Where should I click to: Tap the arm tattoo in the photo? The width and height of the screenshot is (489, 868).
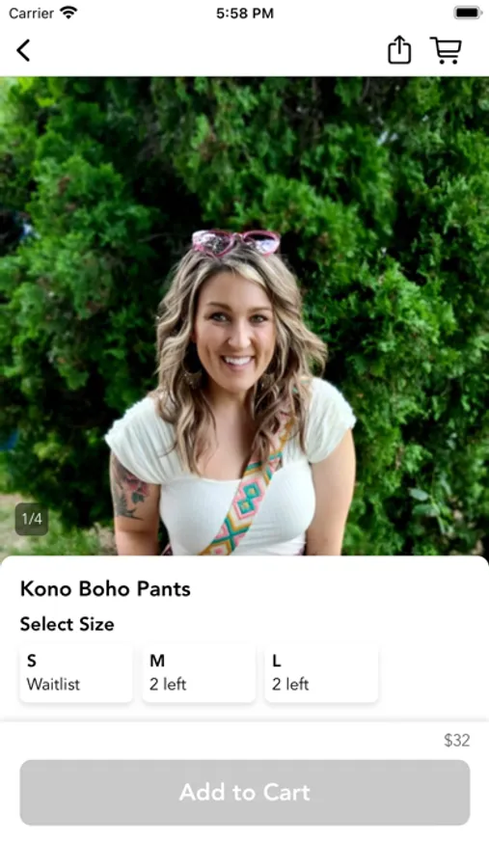pyautogui.click(x=128, y=487)
